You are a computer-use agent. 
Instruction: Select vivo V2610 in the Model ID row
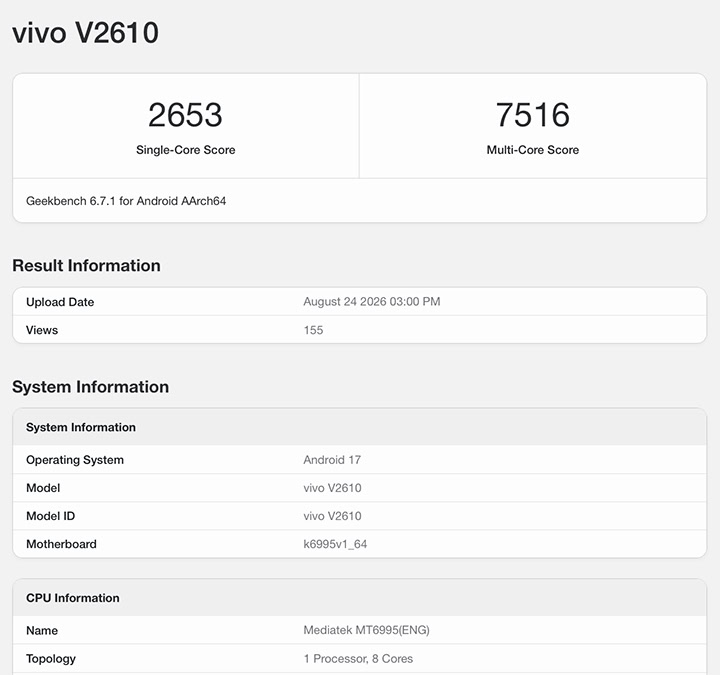[x=332, y=516]
